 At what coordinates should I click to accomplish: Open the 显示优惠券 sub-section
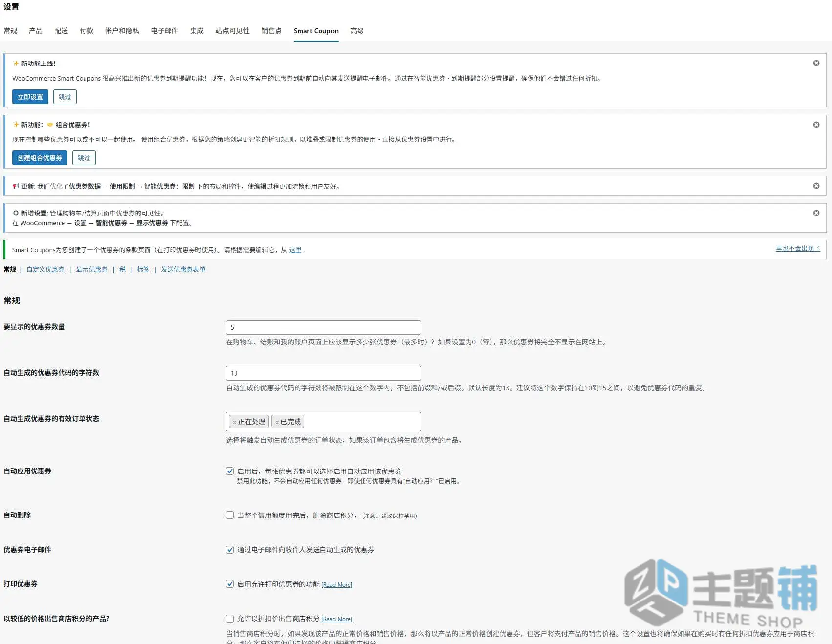click(x=92, y=269)
